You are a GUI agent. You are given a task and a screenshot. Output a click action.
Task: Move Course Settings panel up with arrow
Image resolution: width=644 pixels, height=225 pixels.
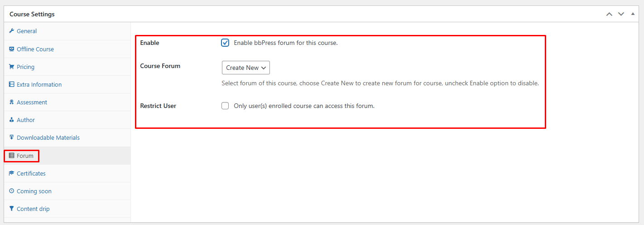coord(610,14)
